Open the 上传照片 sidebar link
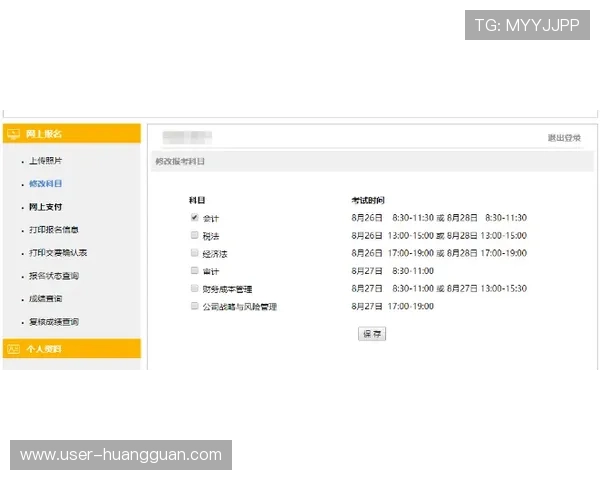Screen dimensions: 600x480 (46, 161)
